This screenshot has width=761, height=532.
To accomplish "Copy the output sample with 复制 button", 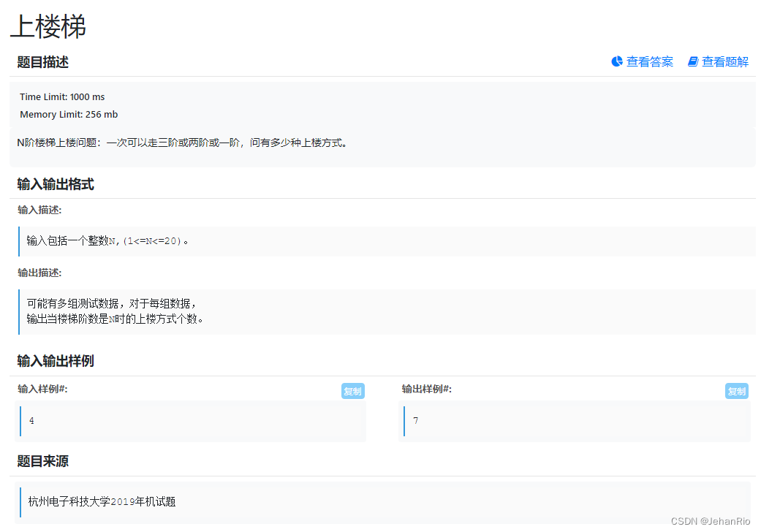I will pyautogui.click(x=737, y=391).
